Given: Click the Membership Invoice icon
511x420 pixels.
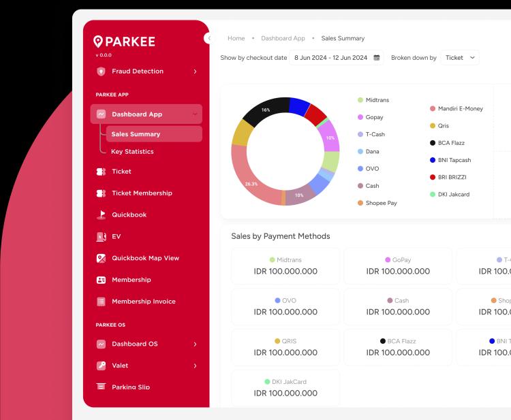Looking at the screenshot, I should [101, 302].
